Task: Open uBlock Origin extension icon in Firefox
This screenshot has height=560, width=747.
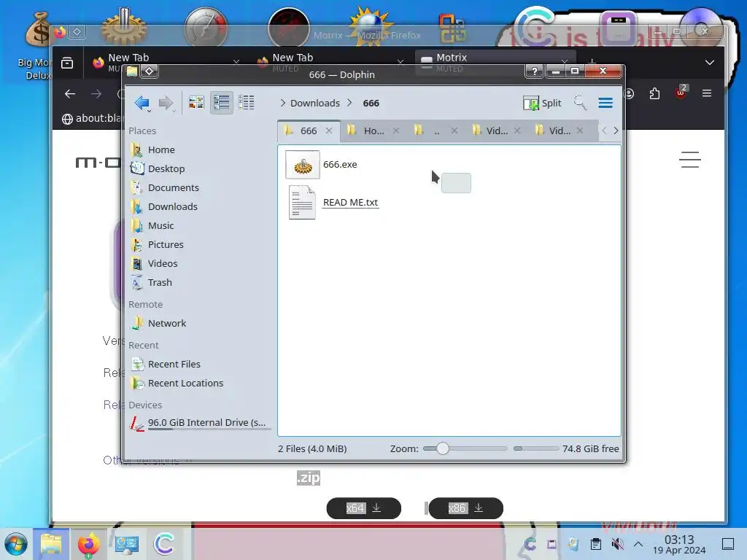Action: pos(681,93)
